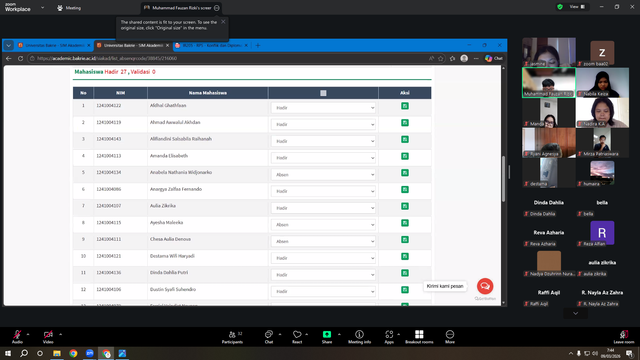
Task: Toggle Video on in Zoom toolbar
Action: [48, 337]
